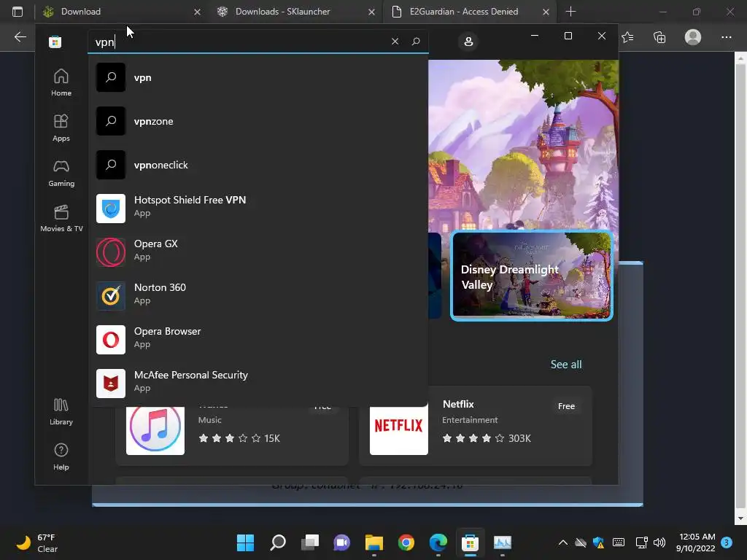Open Edge Settings and more menu
Image resolution: width=747 pixels, height=560 pixels.
coord(726,37)
